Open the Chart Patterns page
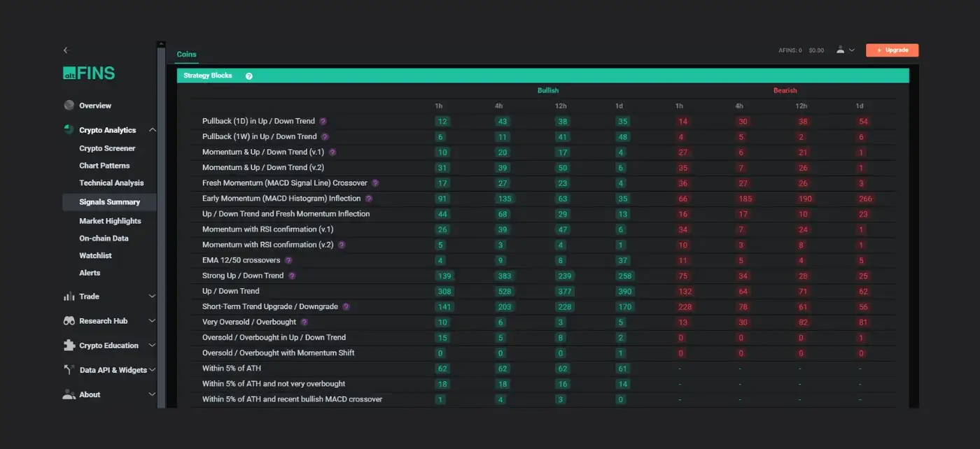The width and height of the screenshot is (980, 449). 104,166
